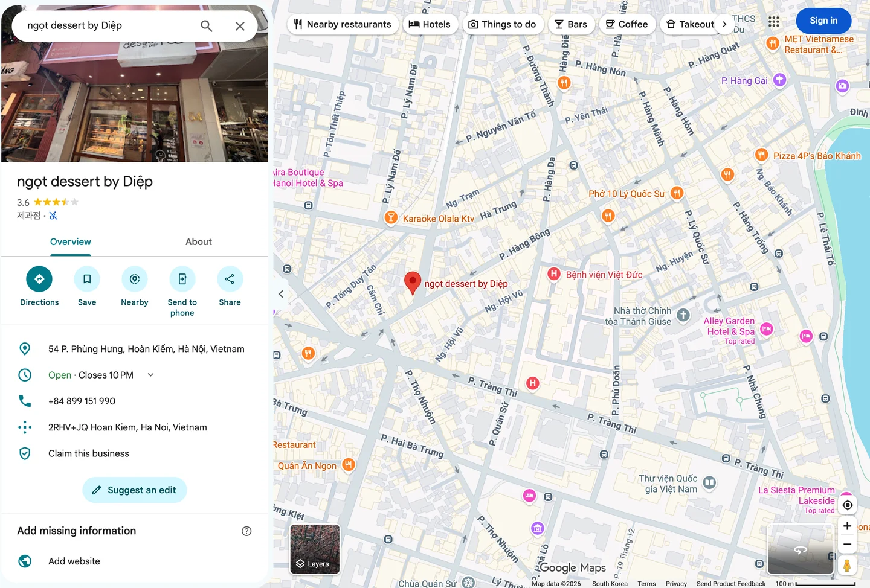Filter by Hotels chip

coord(430,24)
